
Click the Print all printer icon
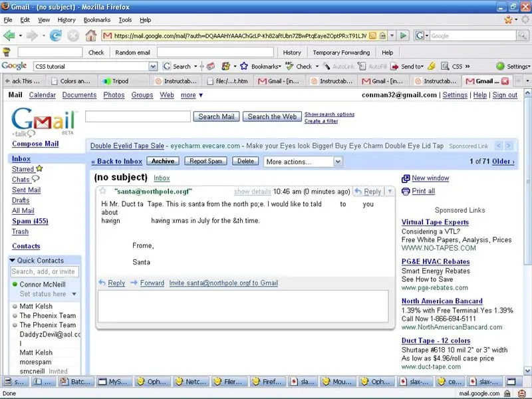[x=406, y=192]
